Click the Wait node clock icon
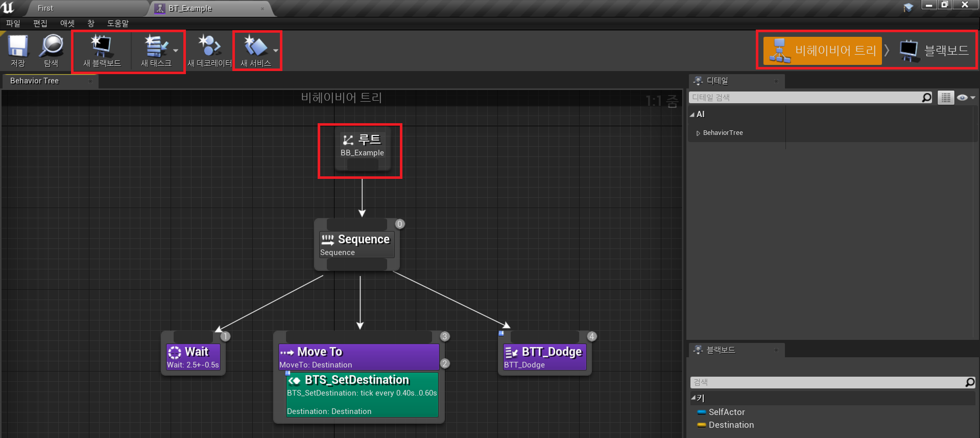This screenshot has width=980, height=438. pyautogui.click(x=175, y=352)
